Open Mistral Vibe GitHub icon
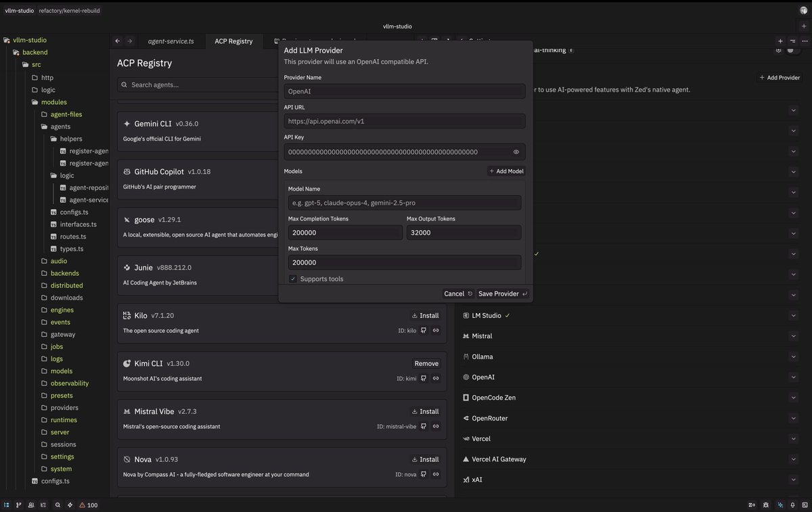Screen dimensions: 812x512 tap(424, 427)
